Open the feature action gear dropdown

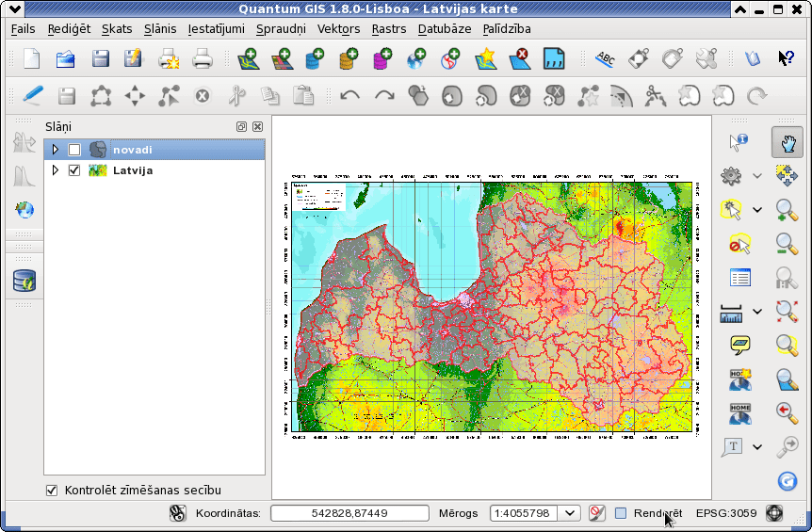757,176
